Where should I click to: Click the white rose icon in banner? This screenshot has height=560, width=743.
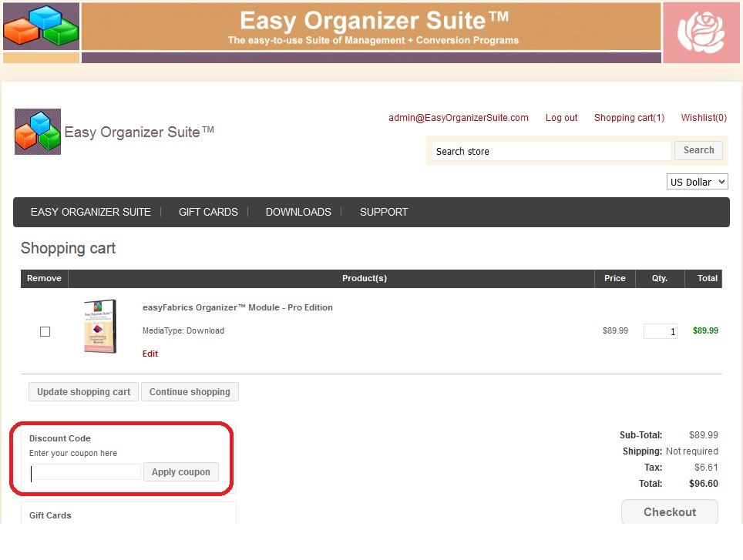(701, 32)
